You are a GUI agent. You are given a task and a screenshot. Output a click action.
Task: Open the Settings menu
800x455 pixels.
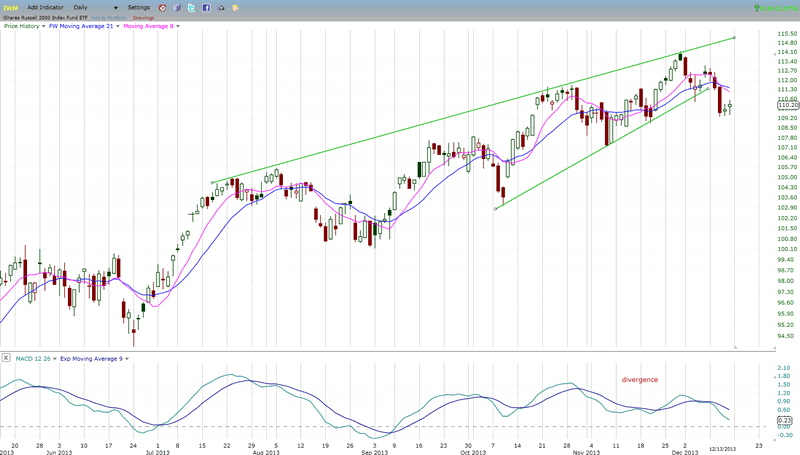(x=139, y=8)
